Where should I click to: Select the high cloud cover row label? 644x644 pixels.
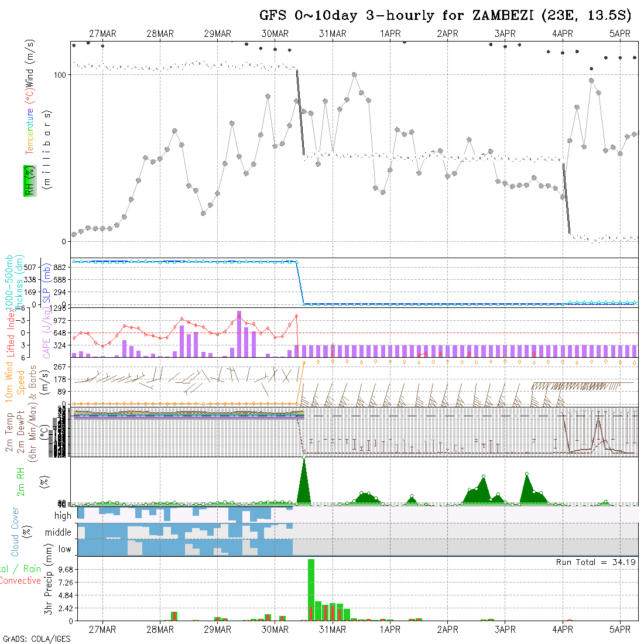[63, 516]
